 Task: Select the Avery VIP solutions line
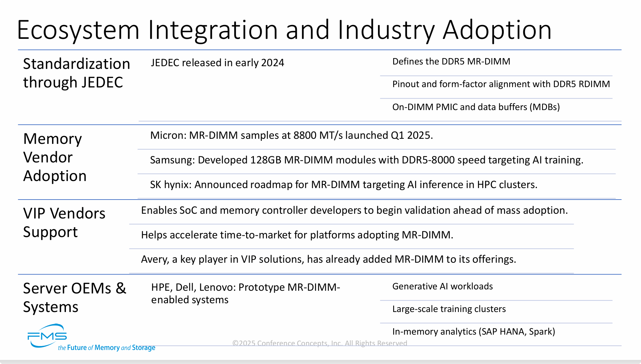[328, 259]
